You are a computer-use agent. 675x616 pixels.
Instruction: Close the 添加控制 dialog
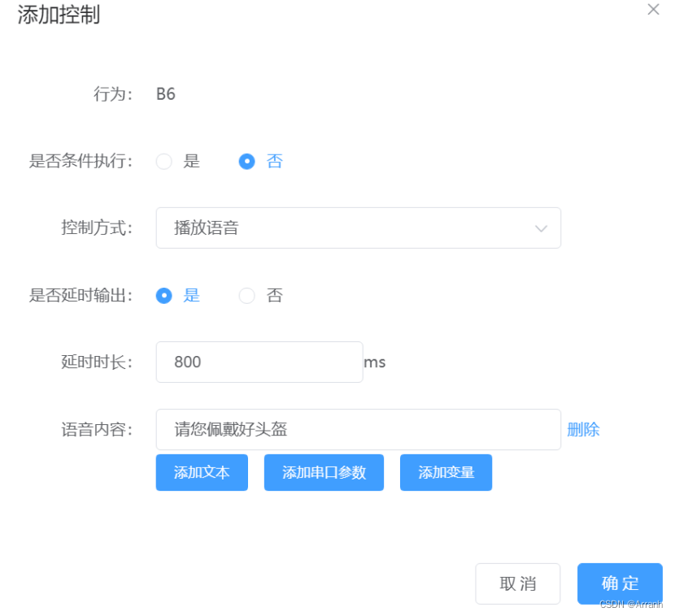click(x=653, y=10)
